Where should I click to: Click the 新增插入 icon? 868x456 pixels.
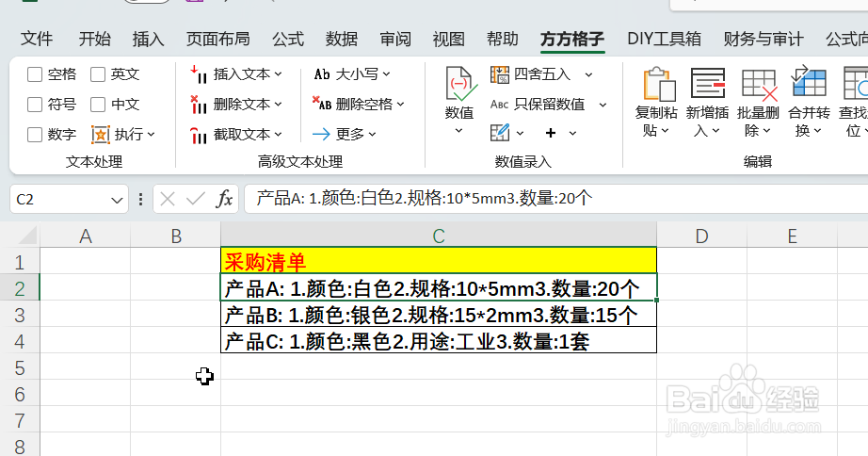point(707,84)
